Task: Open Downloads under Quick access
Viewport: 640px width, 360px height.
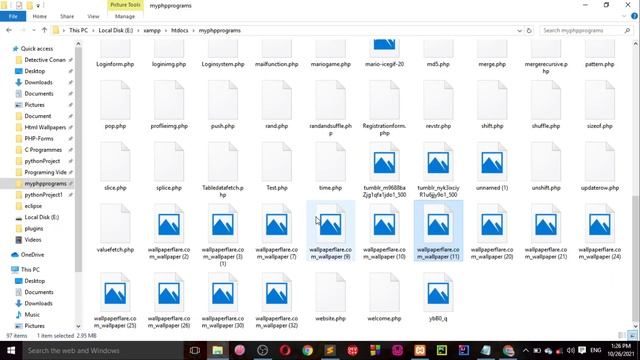Action: click(38, 82)
